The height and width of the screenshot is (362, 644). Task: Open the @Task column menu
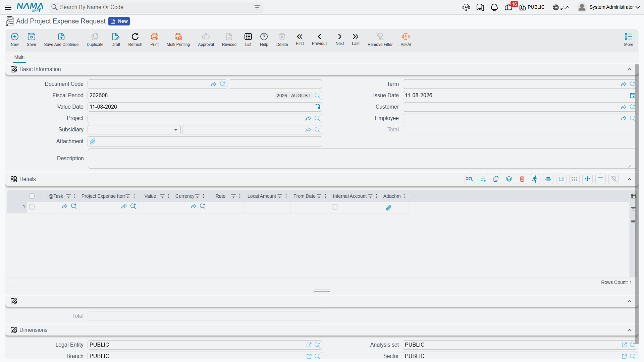pyautogui.click(x=75, y=196)
